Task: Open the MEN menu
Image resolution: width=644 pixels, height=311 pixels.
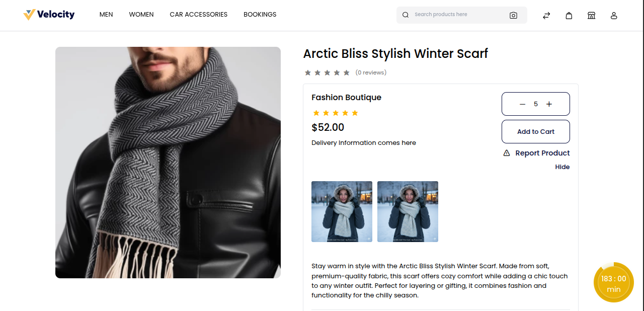Action: [x=106, y=15]
